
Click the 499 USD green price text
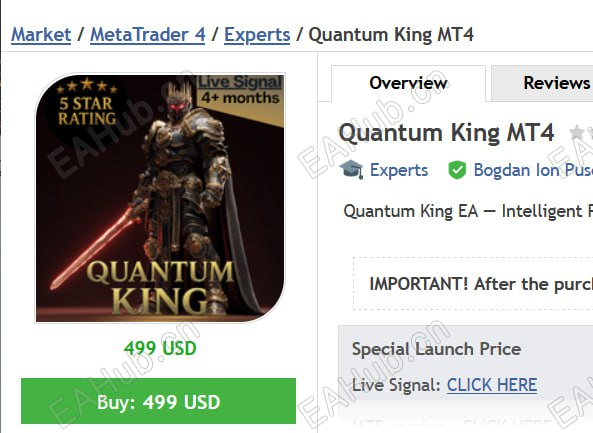160,348
